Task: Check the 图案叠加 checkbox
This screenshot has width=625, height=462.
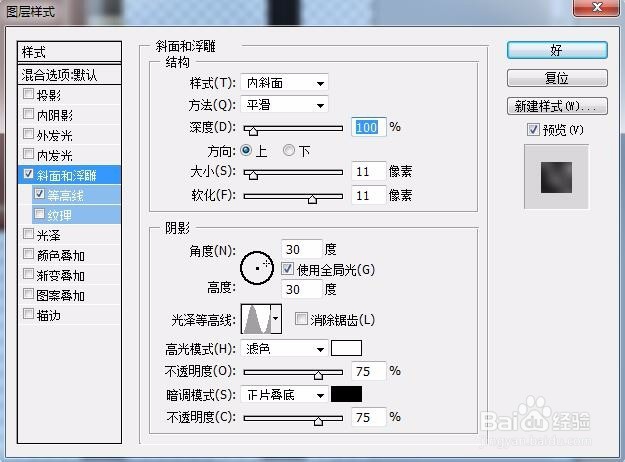Action: point(28,294)
